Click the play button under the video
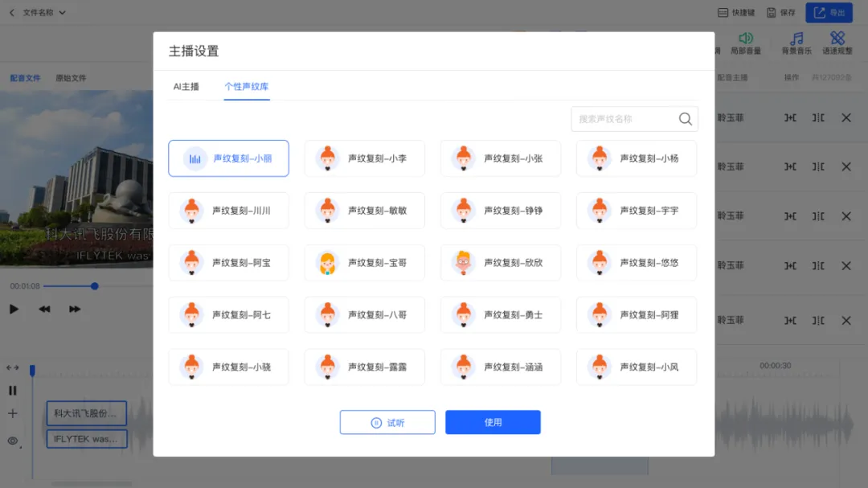 pos(14,309)
